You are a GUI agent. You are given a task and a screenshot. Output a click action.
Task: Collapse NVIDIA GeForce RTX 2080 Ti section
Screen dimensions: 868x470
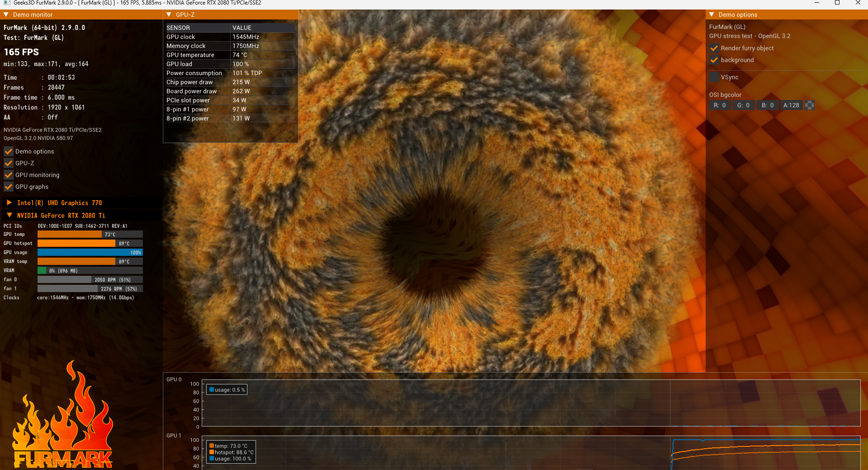tap(9, 216)
